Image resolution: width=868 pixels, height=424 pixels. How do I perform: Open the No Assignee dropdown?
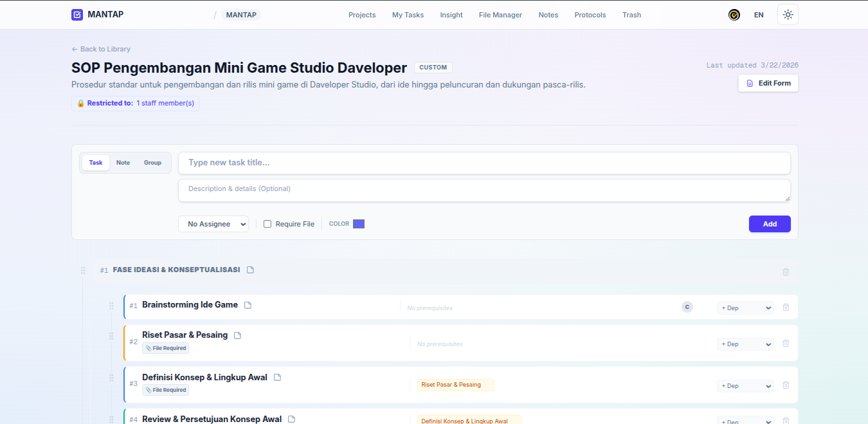click(x=213, y=224)
